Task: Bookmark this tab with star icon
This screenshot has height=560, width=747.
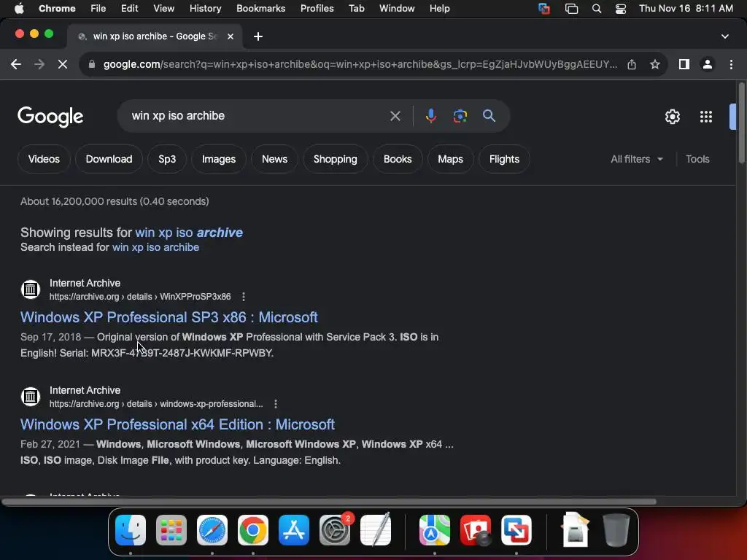Action: pyautogui.click(x=655, y=64)
